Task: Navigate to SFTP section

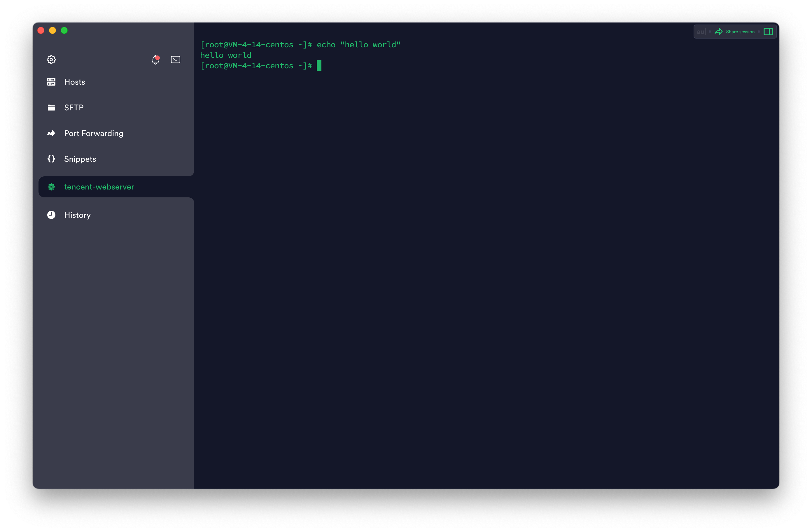Action: click(73, 107)
